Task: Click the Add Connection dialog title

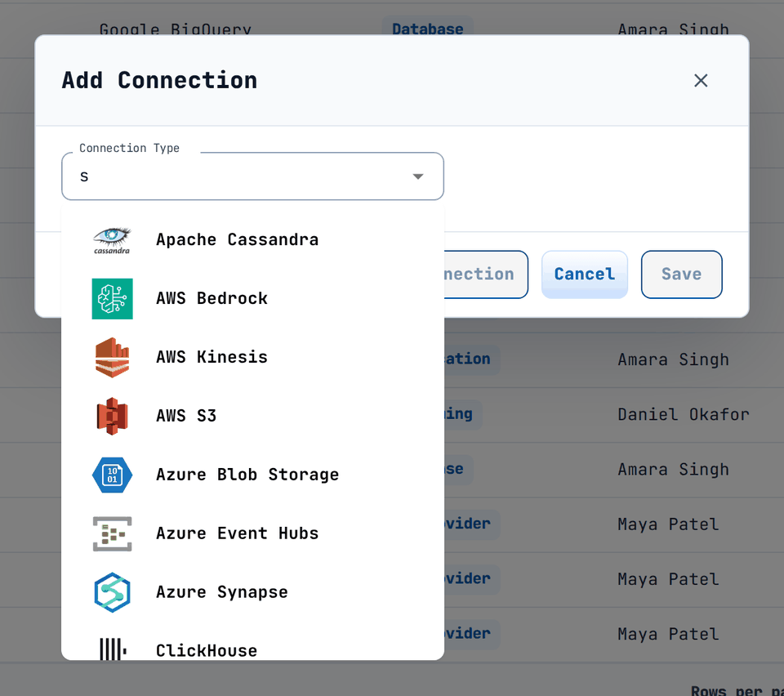Action: [x=159, y=81]
